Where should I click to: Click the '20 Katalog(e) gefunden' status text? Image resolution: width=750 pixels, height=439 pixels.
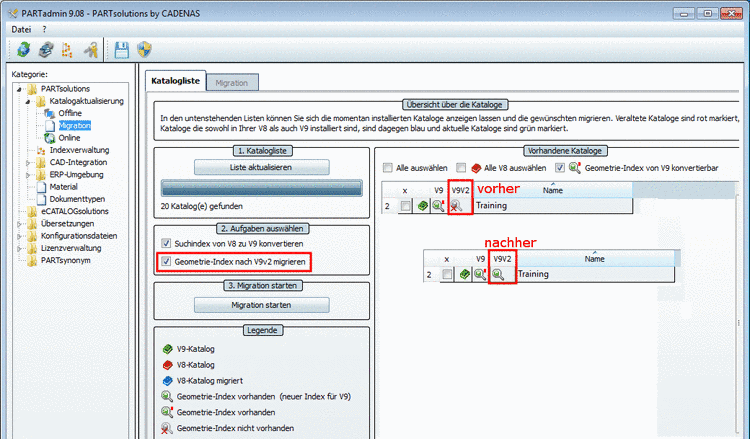[201, 207]
